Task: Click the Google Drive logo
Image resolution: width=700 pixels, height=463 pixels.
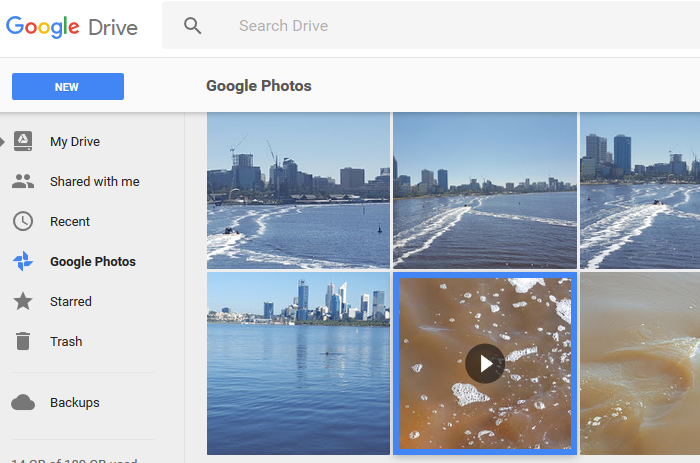Action: point(72,27)
